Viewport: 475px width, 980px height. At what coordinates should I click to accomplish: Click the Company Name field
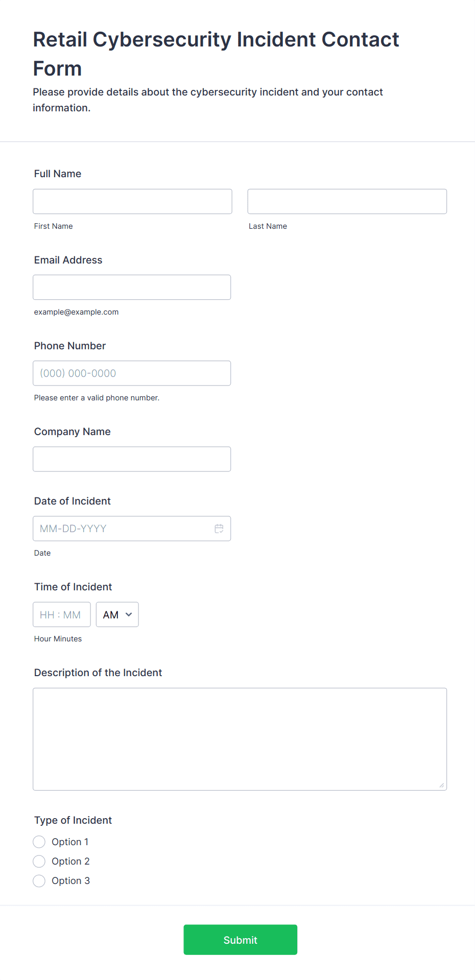coord(132,459)
